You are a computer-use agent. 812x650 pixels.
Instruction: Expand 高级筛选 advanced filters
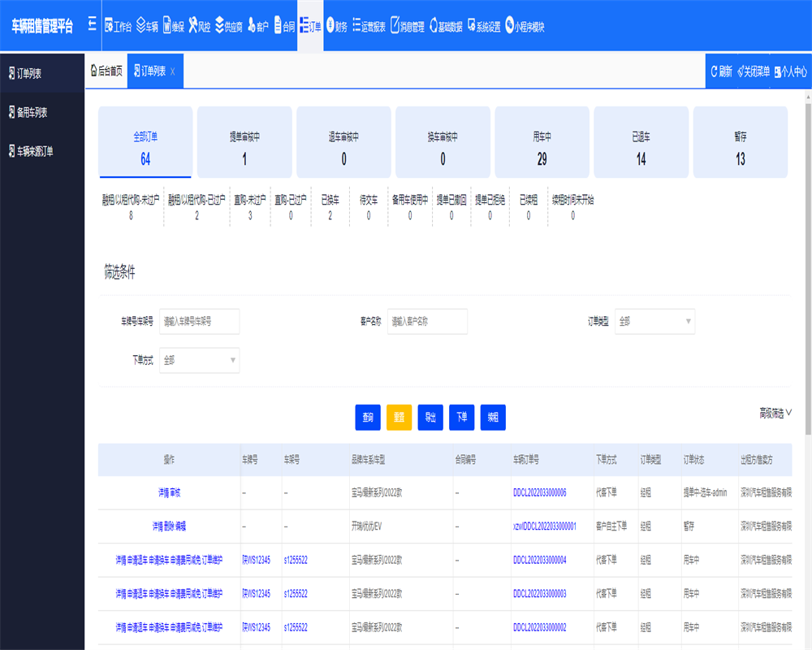[775, 414]
